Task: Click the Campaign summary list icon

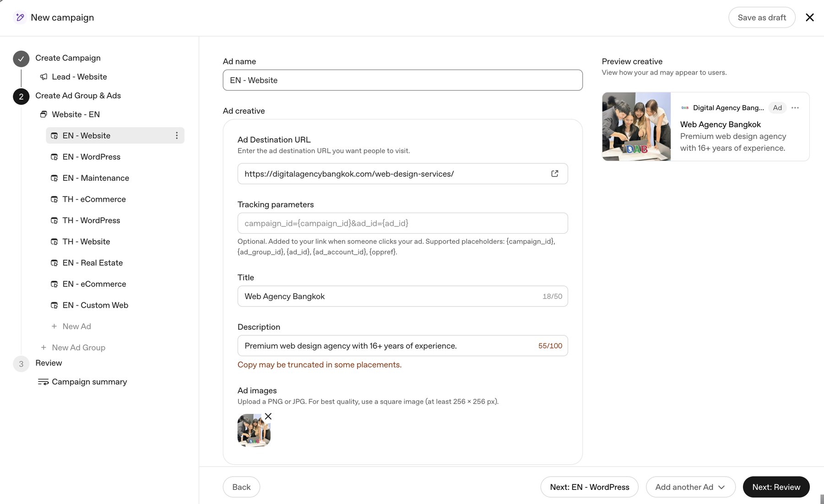Action: point(43,382)
